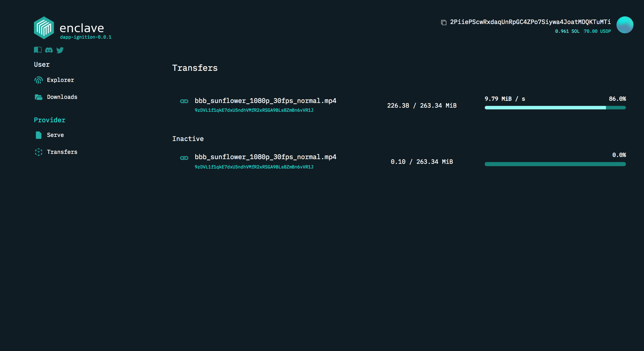Open the documentation book icon

pos(38,50)
